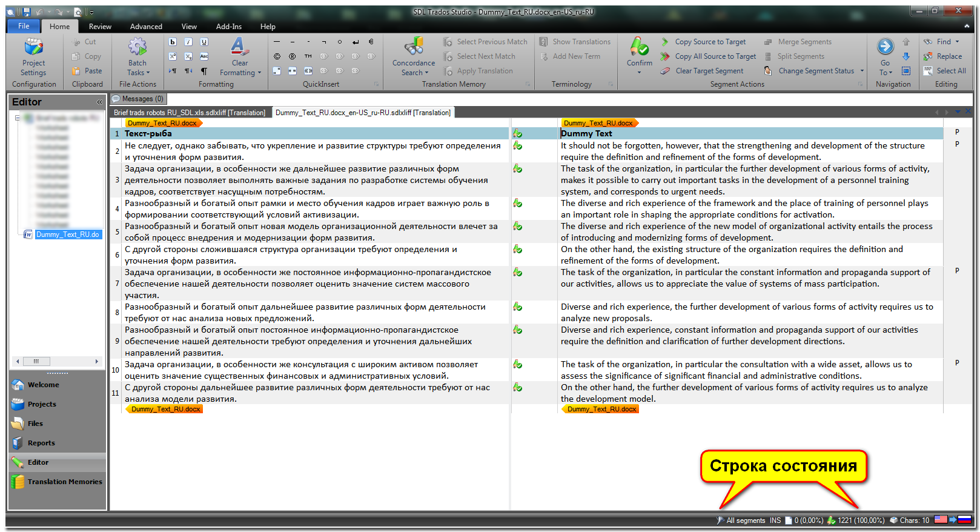Click the Clear Target Segment icon

[x=665, y=71]
